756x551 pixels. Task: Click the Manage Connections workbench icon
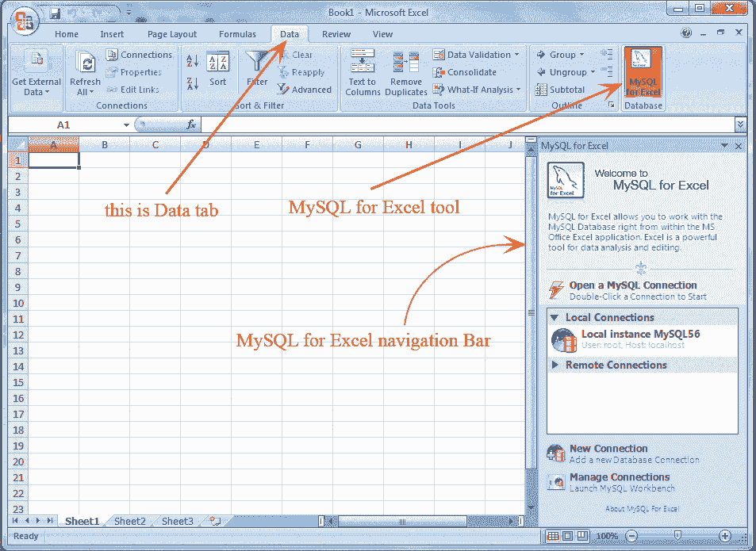(555, 481)
